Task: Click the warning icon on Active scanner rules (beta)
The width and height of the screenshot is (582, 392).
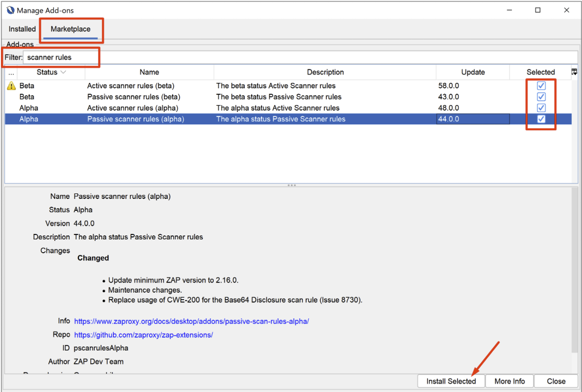Action: [11, 85]
